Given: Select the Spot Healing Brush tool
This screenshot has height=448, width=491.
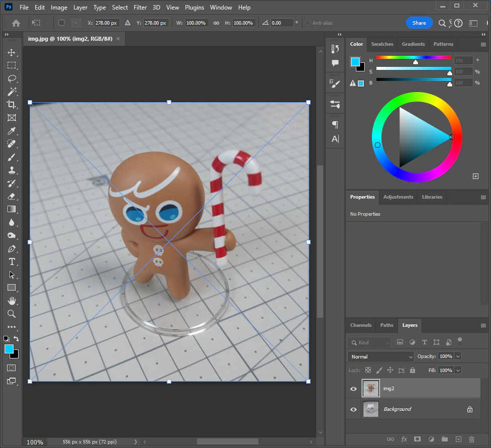Looking at the screenshot, I should [12, 144].
